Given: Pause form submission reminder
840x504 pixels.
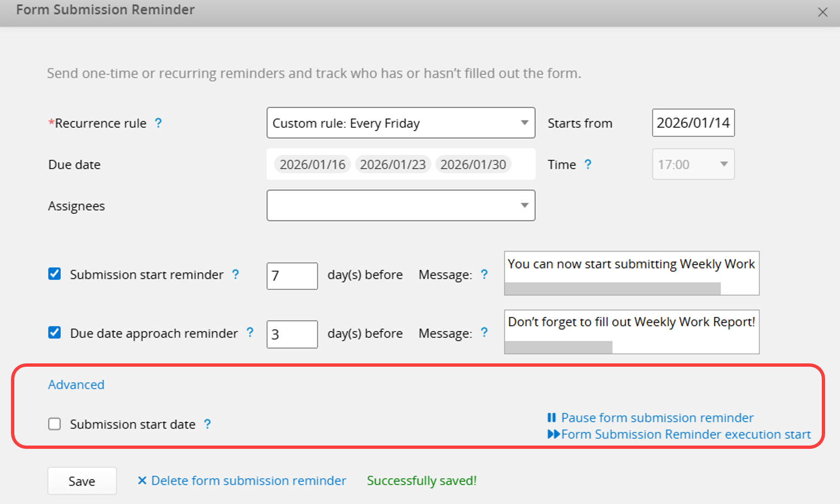Looking at the screenshot, I should coord(656,418).
